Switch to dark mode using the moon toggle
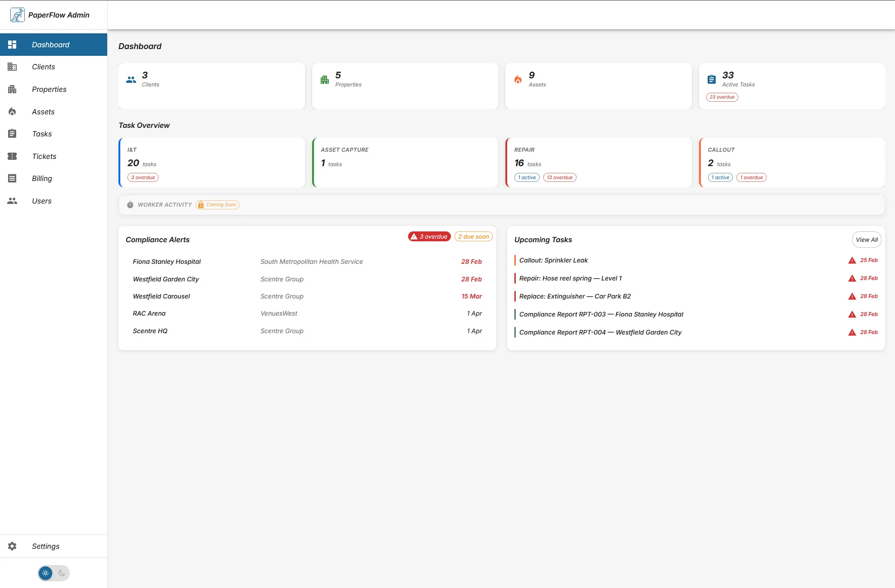895x588 pixels. coord(62,573)
